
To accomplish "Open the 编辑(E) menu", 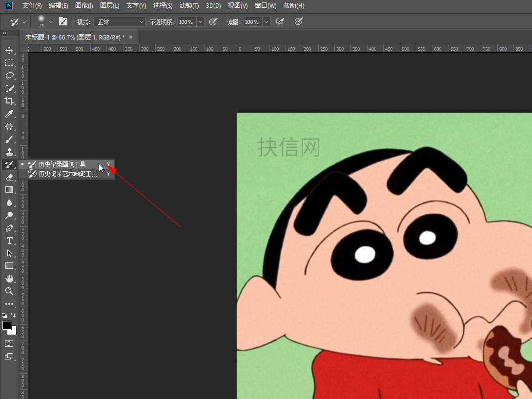I will pyautogui.click(x=58, y=6).
